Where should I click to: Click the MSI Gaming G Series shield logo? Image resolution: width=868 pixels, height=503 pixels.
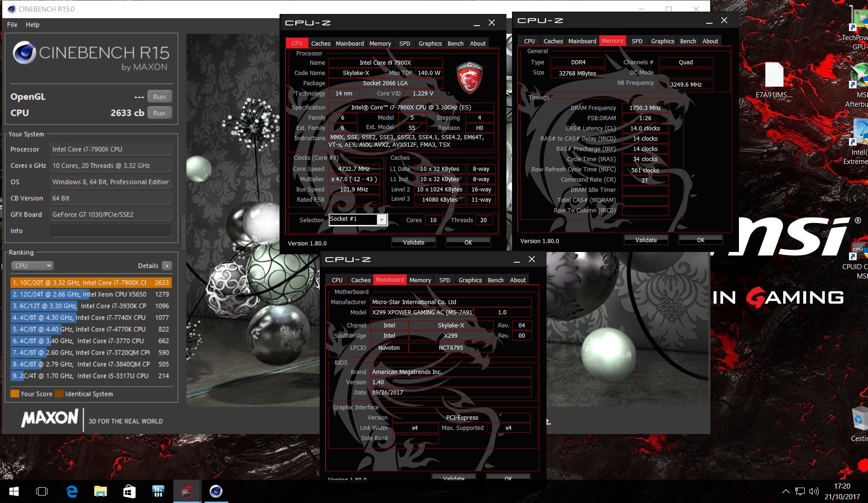(x=469, y=77)
